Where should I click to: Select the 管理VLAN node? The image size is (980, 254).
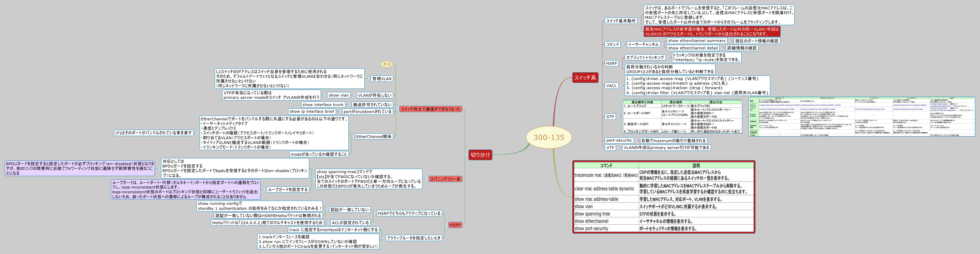pos(381,79)
